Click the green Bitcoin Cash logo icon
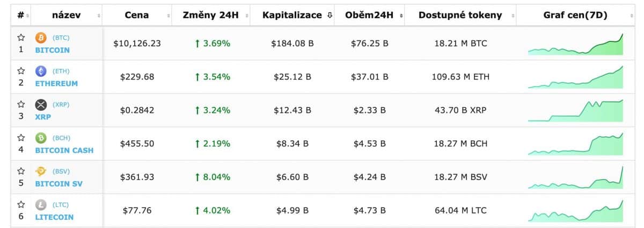The image size is (644, 228). pyautogui.click(x=41, y=138)
